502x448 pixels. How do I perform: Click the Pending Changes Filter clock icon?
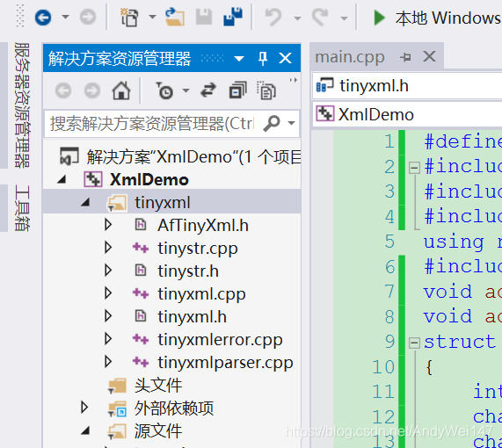(x=164, y=90)
